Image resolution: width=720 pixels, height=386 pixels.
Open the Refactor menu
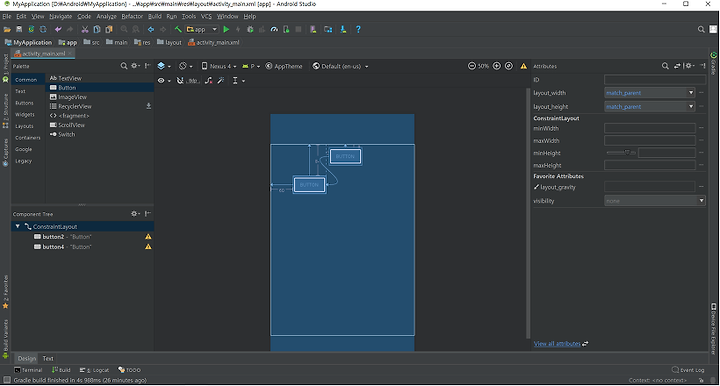(132, 17)
